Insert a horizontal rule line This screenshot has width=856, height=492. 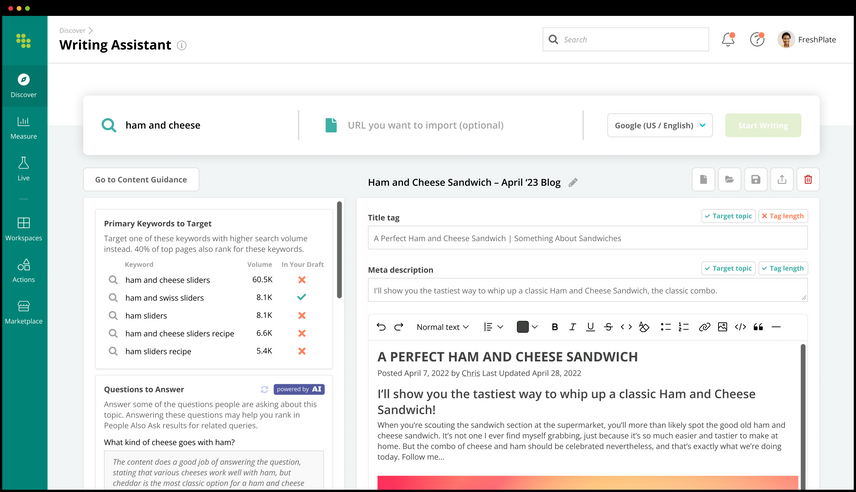(776, 327)
